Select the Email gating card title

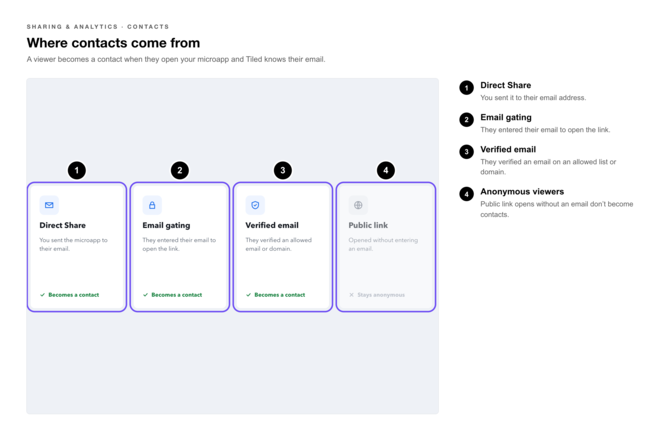point(166,225)
